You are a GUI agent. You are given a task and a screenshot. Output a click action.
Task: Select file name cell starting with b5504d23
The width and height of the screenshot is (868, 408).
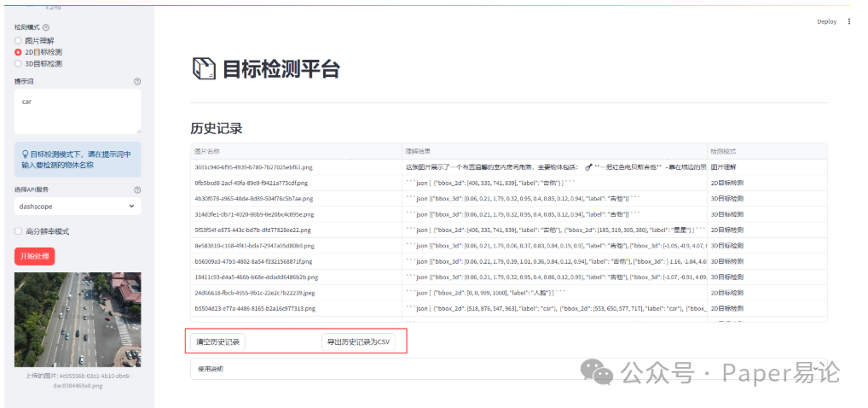(296, 308)
